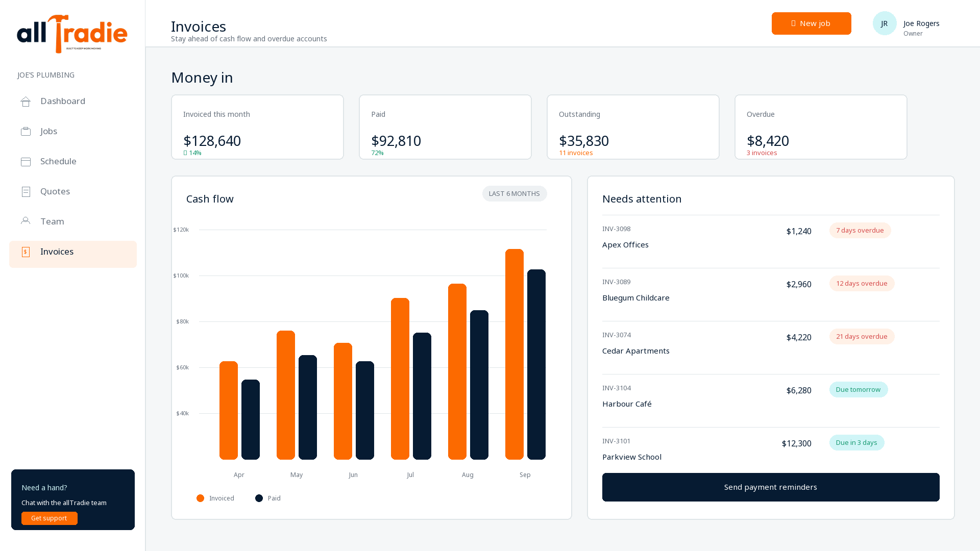The height and width of the screenshot is (551, 980).
Task: Click the LAST 6 MONTHS chip
Action: tap(514, 194)
